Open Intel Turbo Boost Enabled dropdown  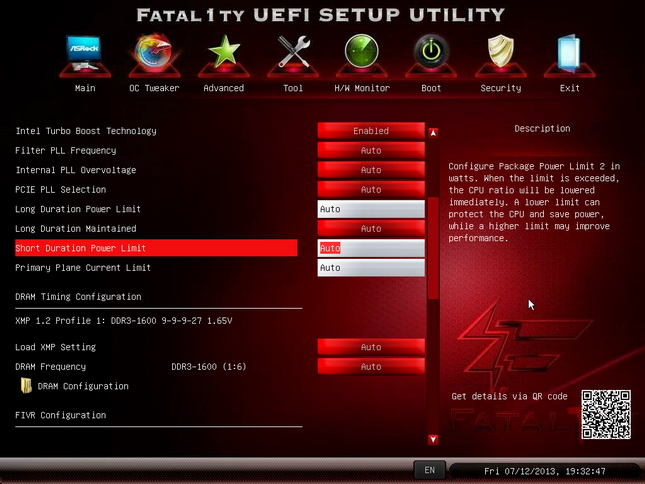(371, 131)
